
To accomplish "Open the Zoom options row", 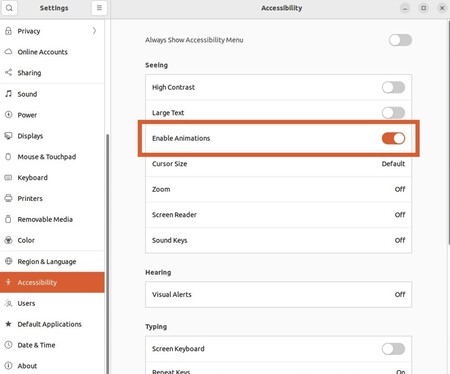I will (278, 189).
